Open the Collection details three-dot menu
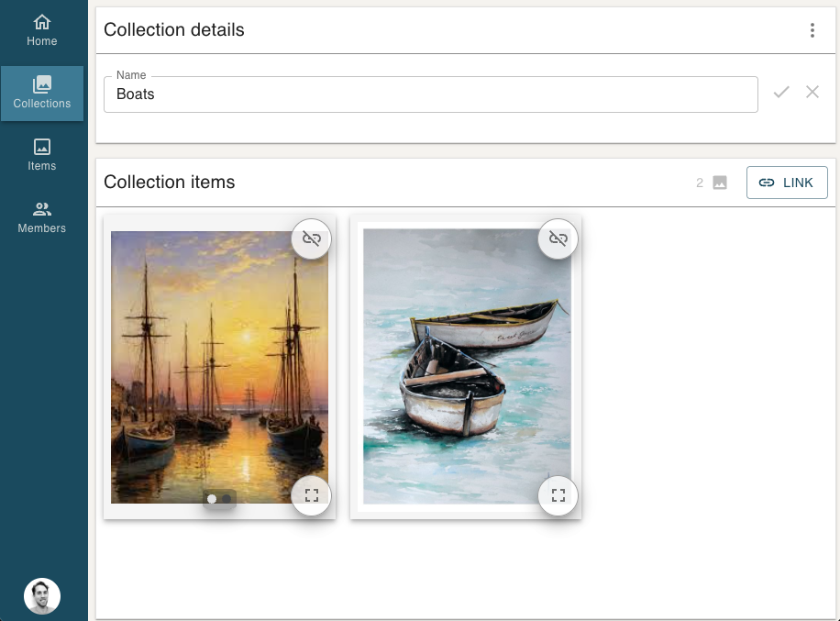Viewport: 840px width, 621px height. pyautogui.click(x=812, y=30)
